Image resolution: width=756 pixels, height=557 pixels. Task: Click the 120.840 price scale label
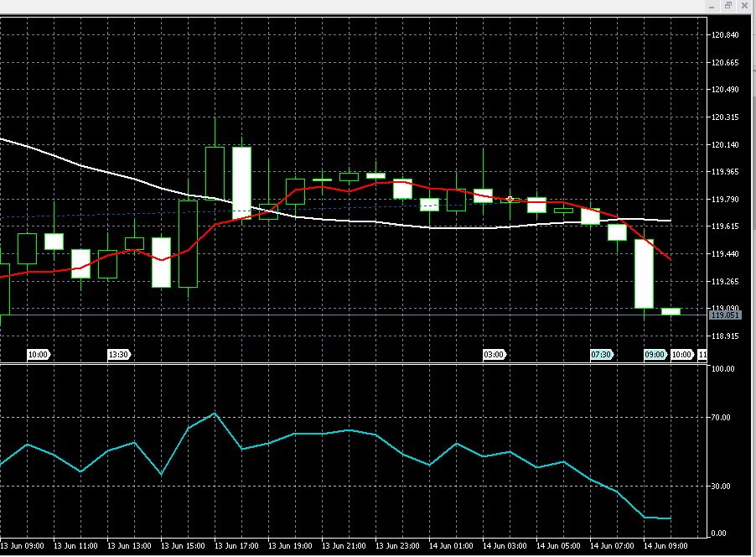[725, 35]
